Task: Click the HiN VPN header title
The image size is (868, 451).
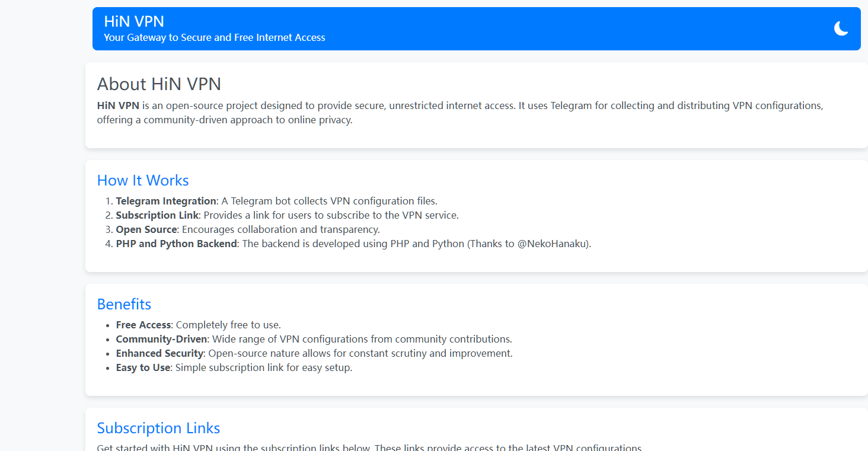Action: pyautogui.click(x=134, y=21)
